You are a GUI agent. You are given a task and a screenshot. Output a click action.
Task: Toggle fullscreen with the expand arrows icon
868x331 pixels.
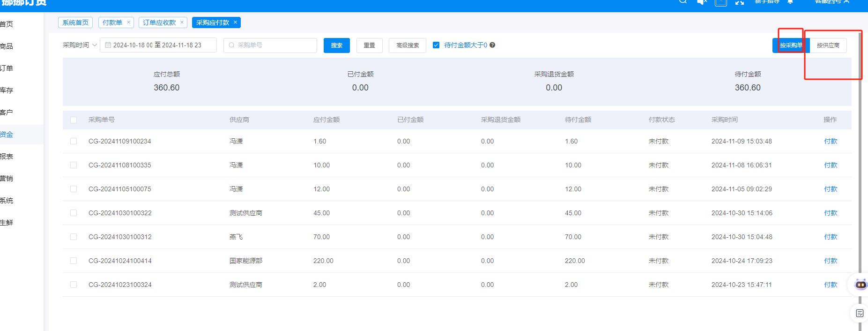point(740,2)
